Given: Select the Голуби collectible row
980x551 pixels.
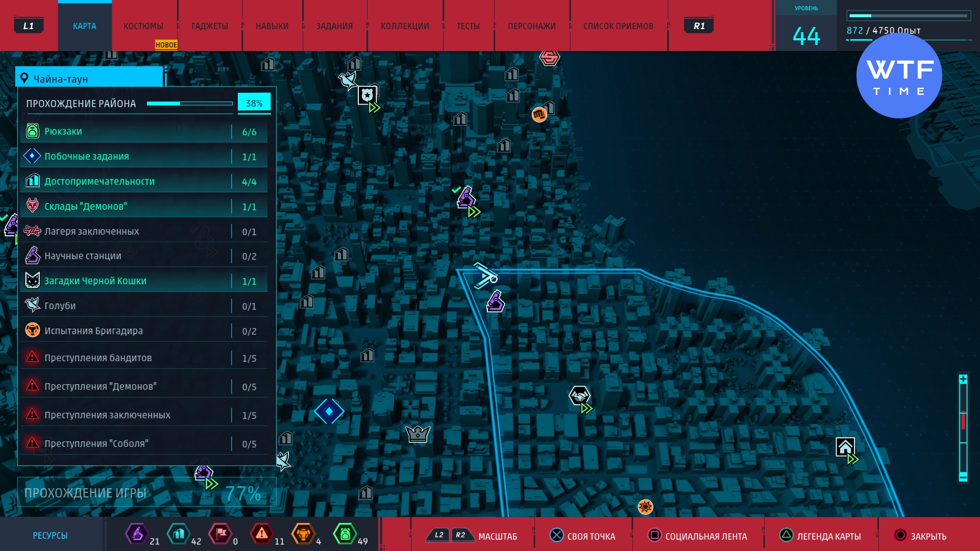Looking at the screenshot, I should click(x=143, y=306).
